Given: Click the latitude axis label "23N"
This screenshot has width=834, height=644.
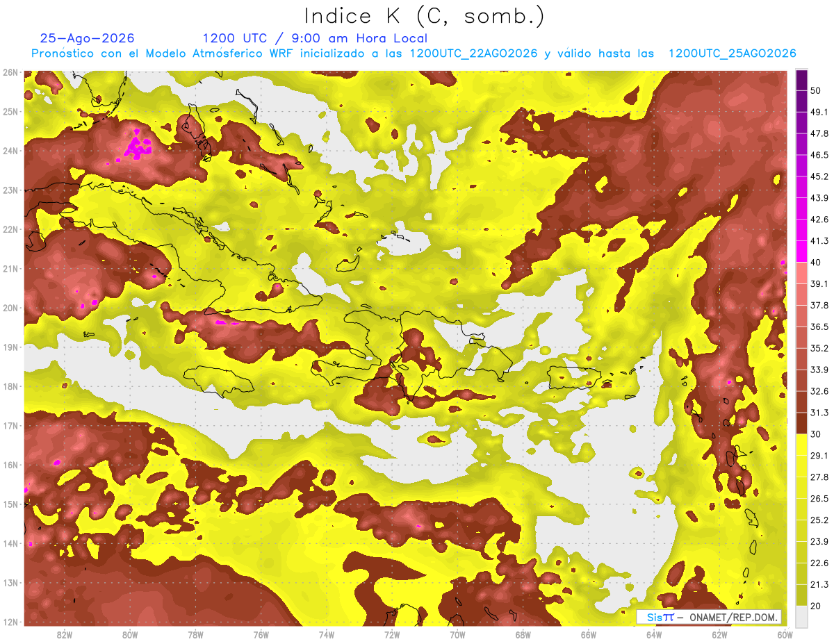Looking at the screenshot, I should pos(10,190).
